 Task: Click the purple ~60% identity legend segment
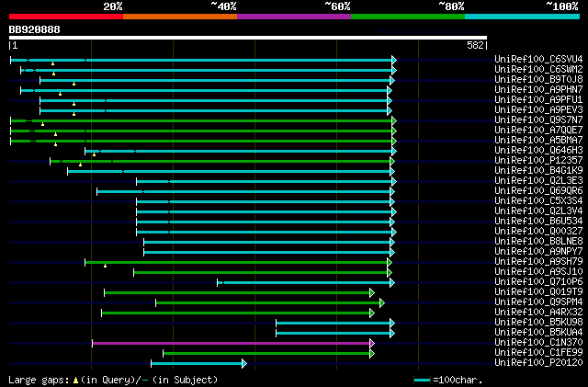(294, 17)
